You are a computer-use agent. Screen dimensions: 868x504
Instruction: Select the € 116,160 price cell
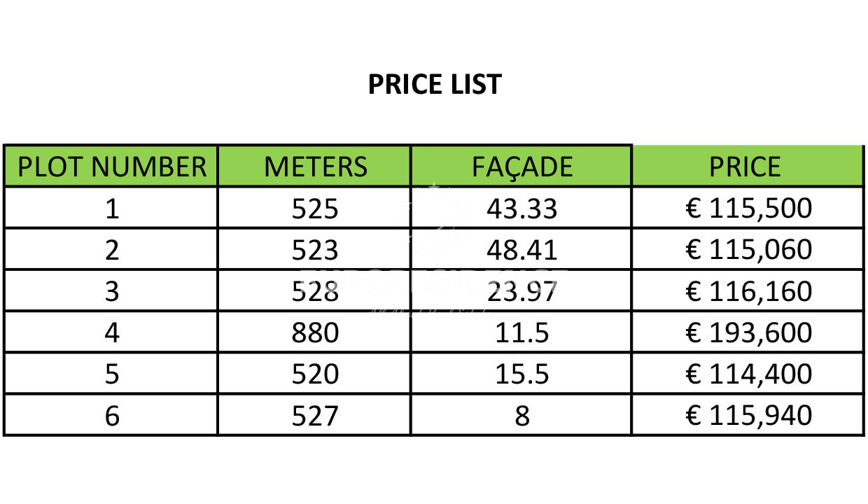point(748,290)
